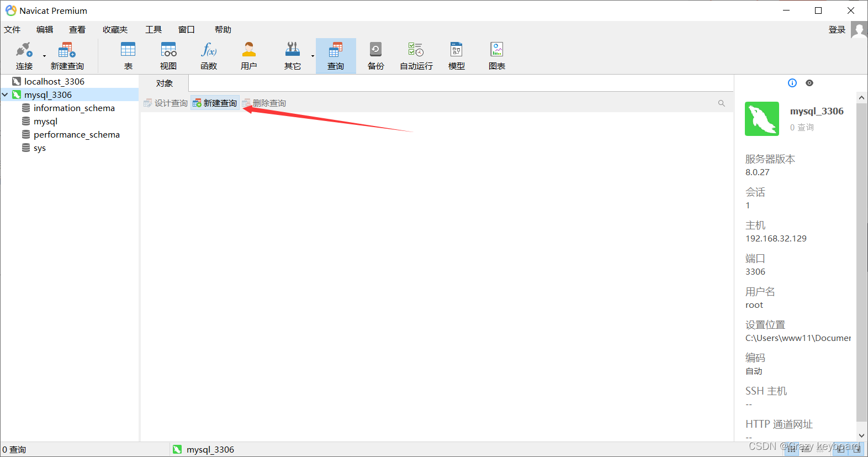Open the 查看 menu
The width and height of the screenshot is (868, 457).
click(77, 30)
